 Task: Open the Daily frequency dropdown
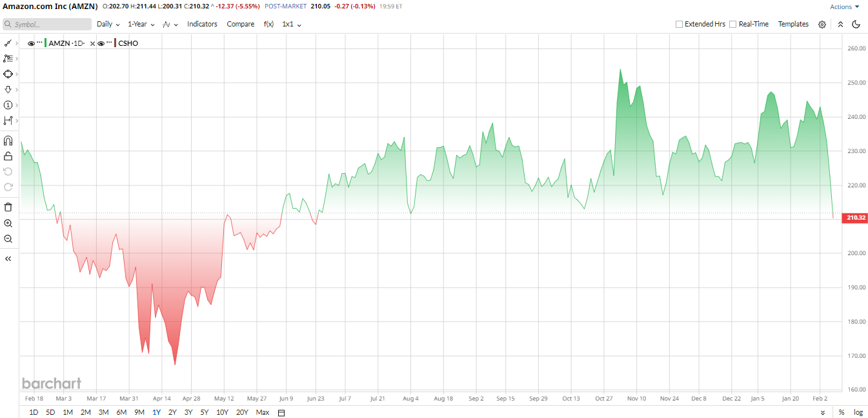108,25
